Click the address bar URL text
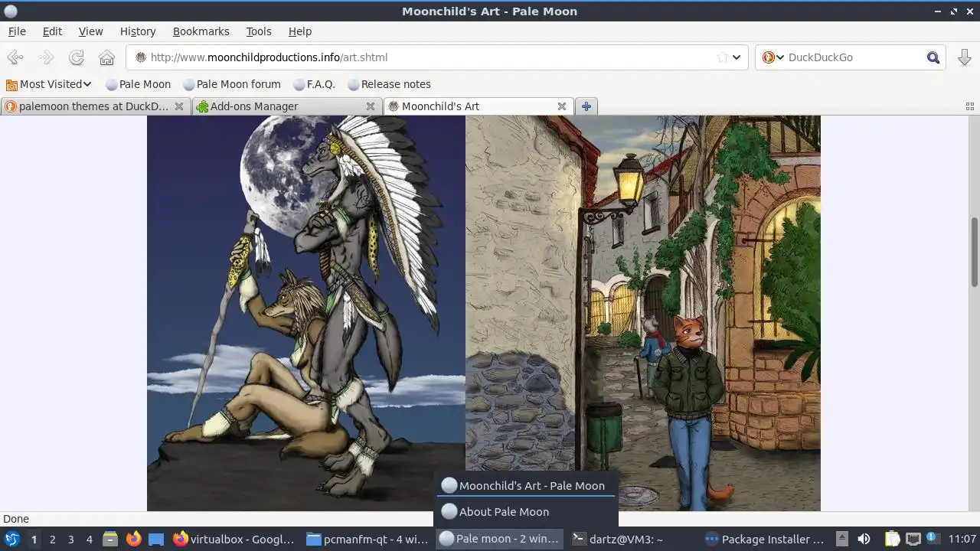The width and height of the screenshot is (980, 551). tap(269, 57)
